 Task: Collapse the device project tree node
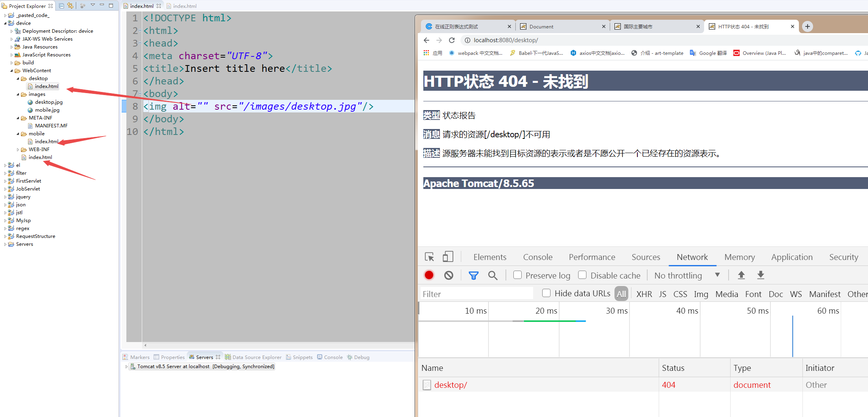[x=5, y=23]
